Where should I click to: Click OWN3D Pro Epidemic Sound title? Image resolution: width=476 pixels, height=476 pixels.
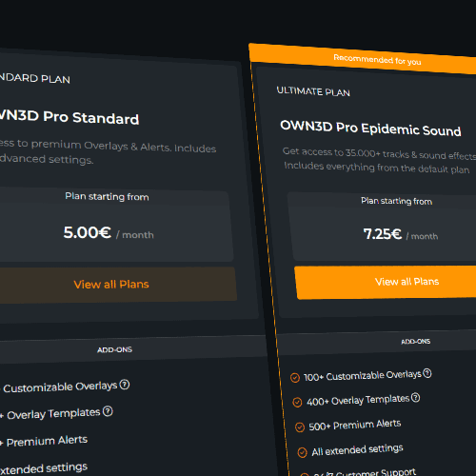pos(370,129)
